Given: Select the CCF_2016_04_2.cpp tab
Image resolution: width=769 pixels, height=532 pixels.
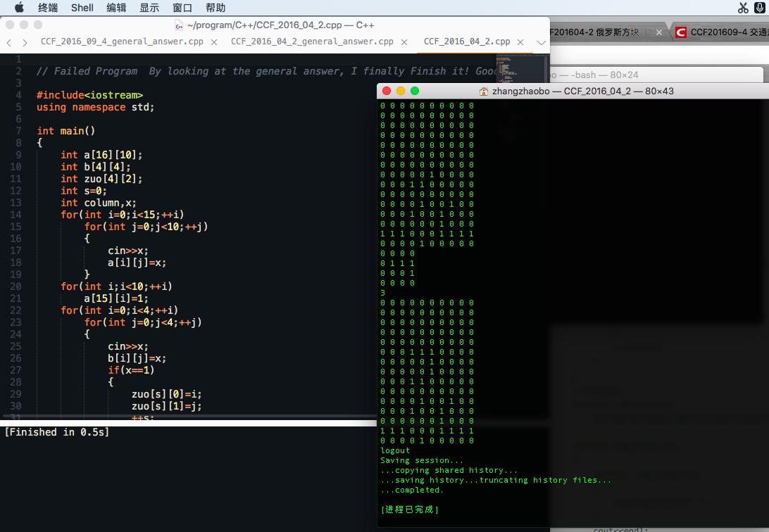Looking at the screenshot, I should pyautogui.click(x=466, y=42).
